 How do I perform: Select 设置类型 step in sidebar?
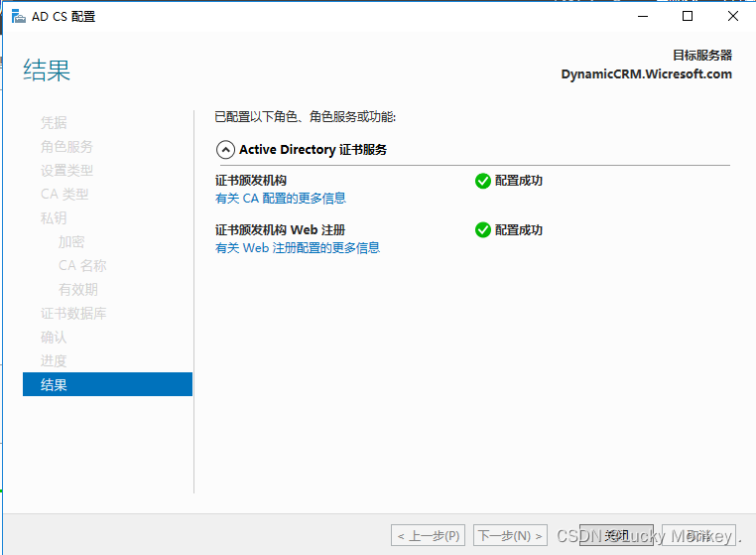[66, 171]
